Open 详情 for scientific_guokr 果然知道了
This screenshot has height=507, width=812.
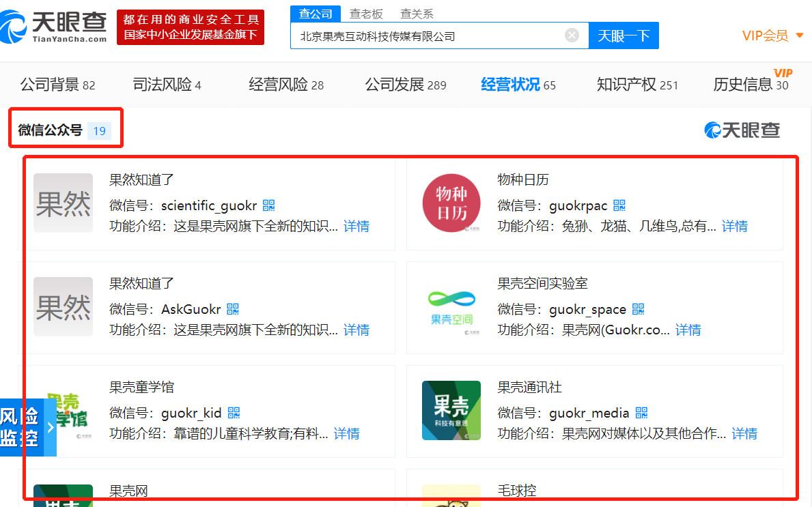click(356, 226)
